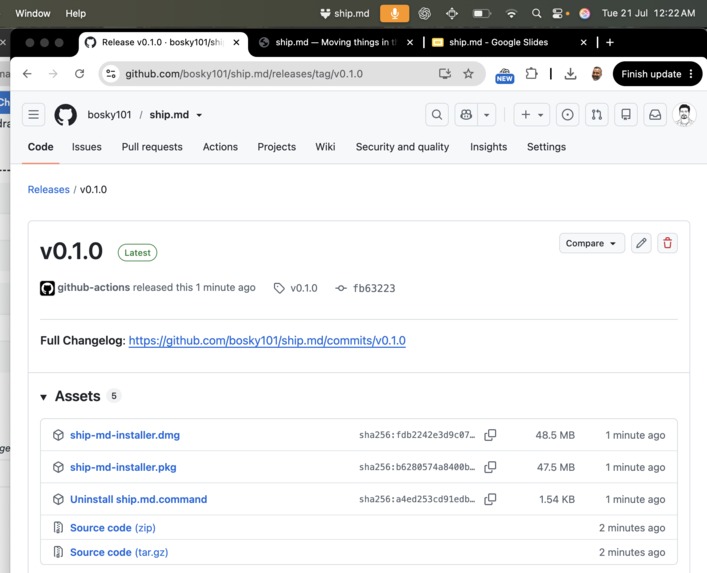Open the browser extensions puzzle icon
Screen dimensions: 707x573
[532, 73]
